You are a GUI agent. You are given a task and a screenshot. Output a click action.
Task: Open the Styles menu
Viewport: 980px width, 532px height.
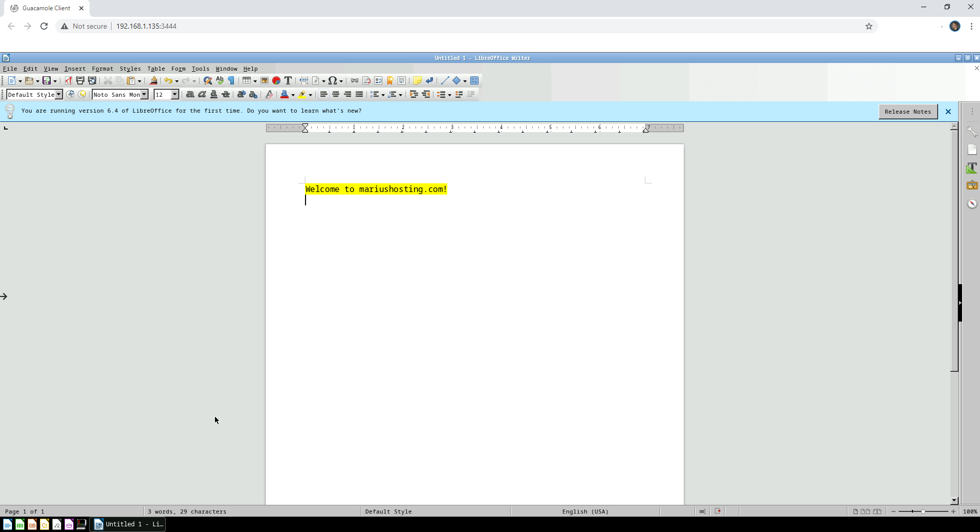click(130, 69)
